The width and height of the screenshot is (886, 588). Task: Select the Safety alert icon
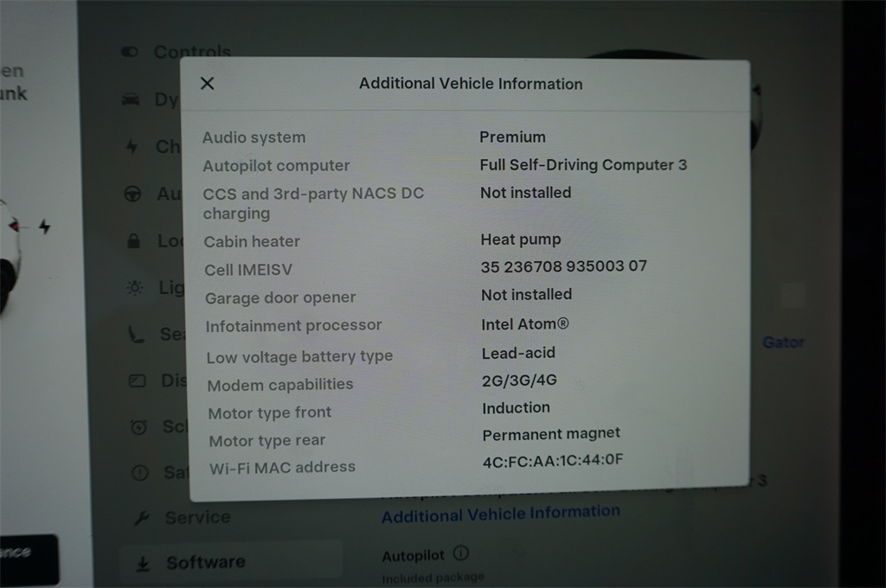(139, 472)
